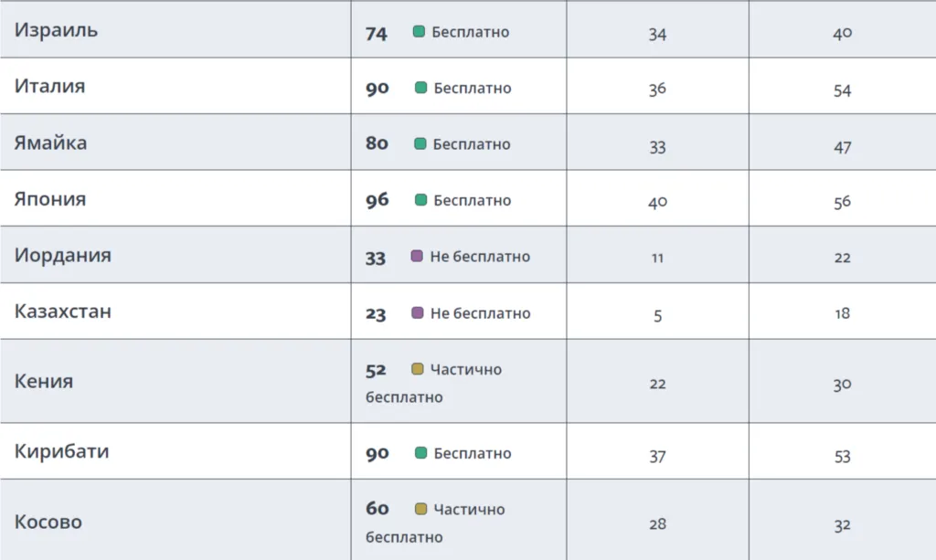This screenshot has width=936, height=560.
Task: Click the green status dot in Япония row
Action: click(420, 200)
